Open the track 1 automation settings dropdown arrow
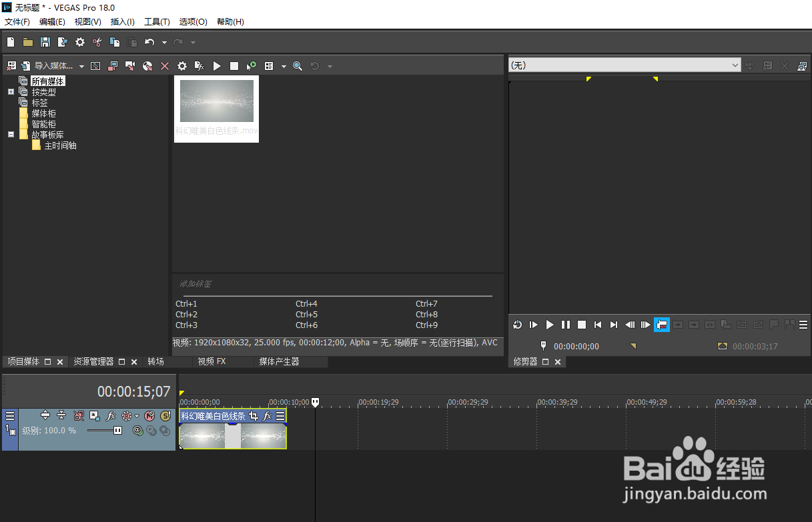Image resolution: width=812 pixels, height=522 pixels. 137,416
